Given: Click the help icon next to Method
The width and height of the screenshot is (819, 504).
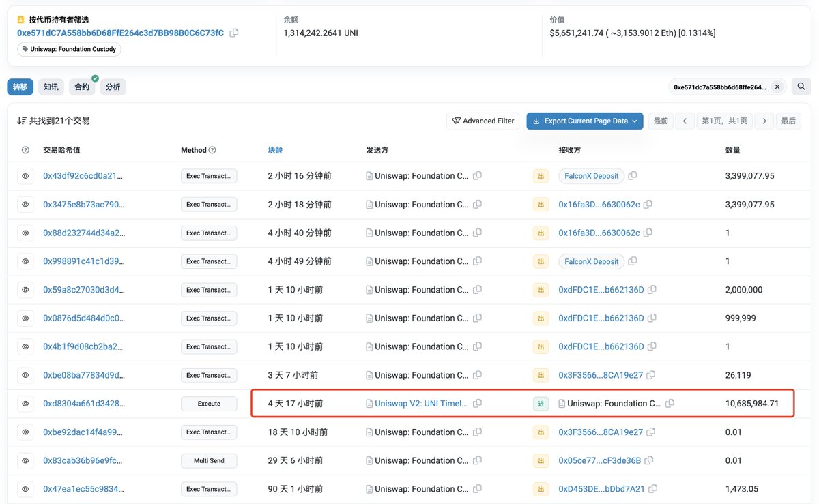Looking at the screenshot, I should click(212, 150).
